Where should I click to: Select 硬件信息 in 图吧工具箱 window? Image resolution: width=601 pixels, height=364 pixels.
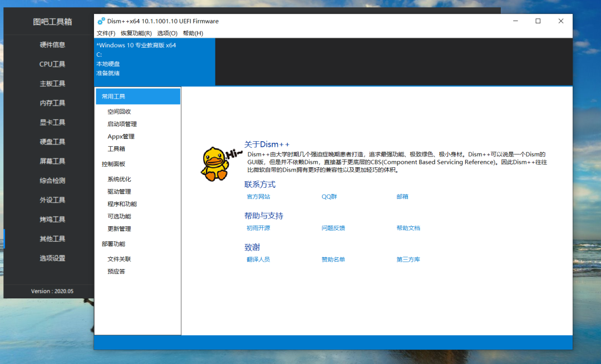(52, 45)
